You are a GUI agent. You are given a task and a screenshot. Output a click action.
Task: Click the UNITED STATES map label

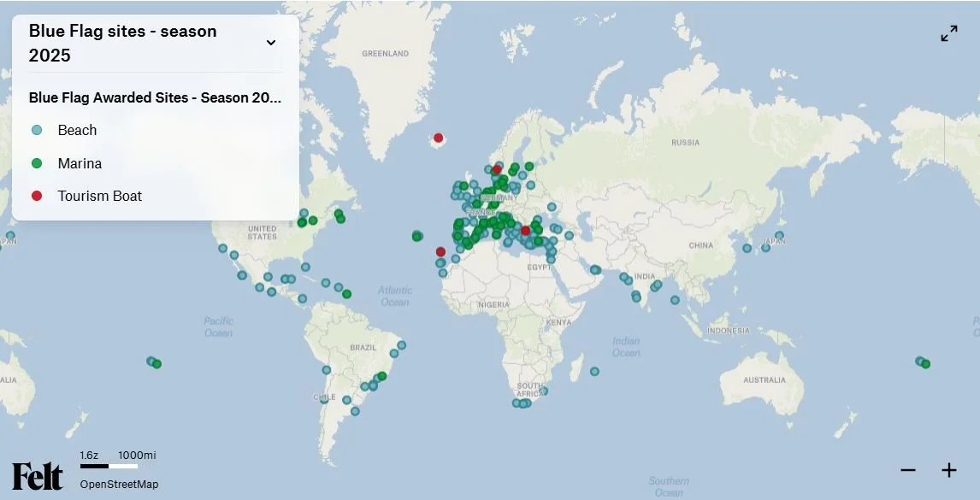(x=262, y=232)
